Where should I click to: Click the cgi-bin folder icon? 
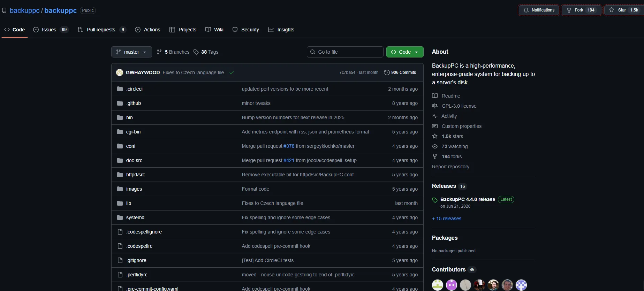pos(120,132)
